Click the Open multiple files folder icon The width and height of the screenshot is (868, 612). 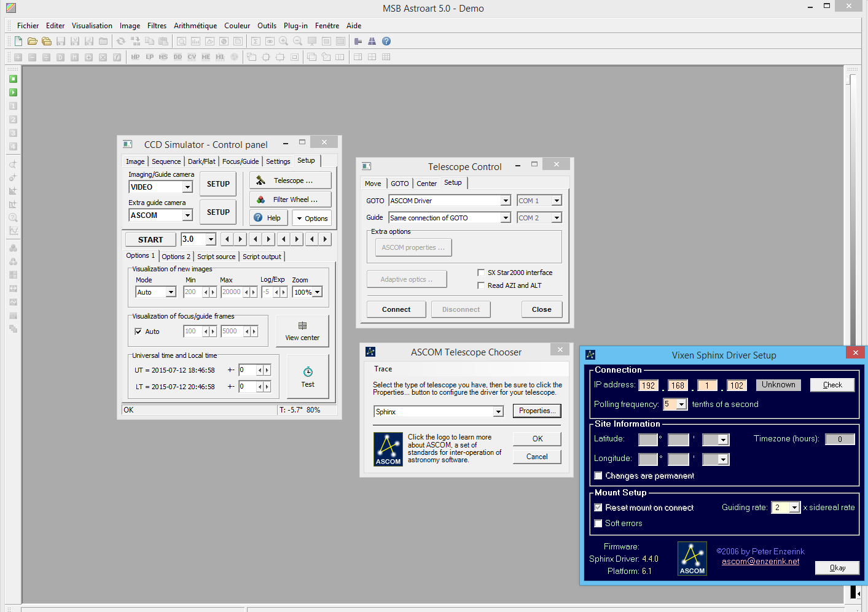click(x=47, y=41)
